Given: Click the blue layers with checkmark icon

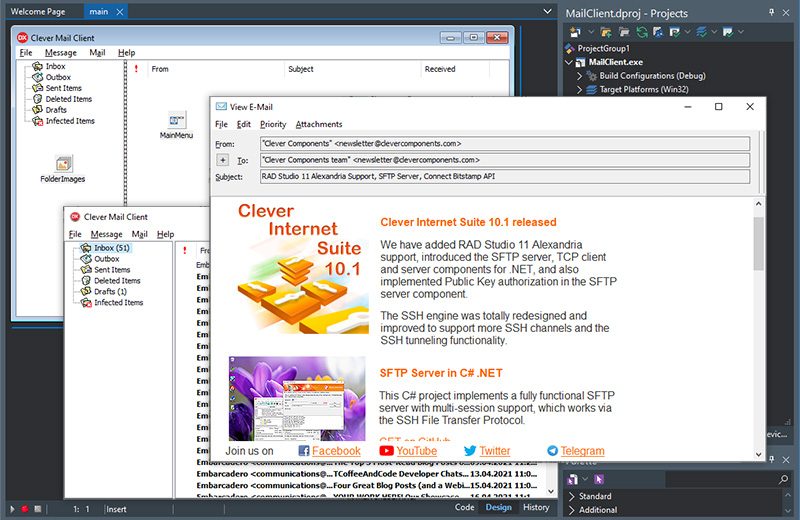Looking at the screenshot, I should point(702,32).
